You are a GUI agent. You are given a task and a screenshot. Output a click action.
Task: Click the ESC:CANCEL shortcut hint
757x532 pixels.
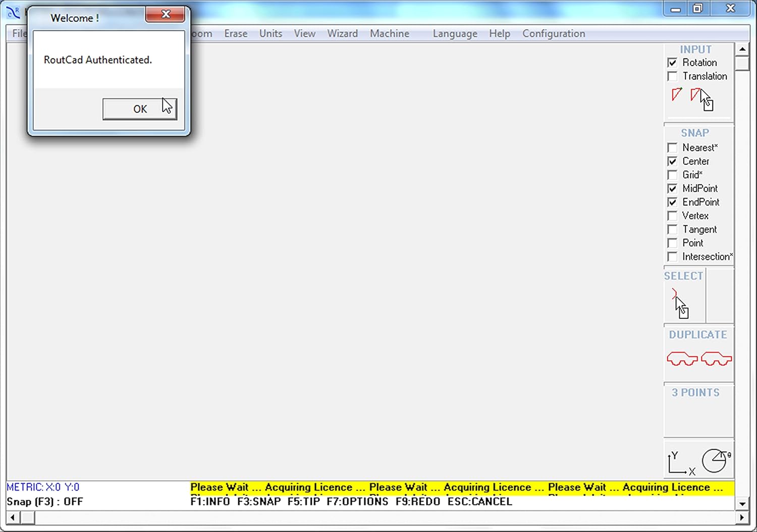[480, 502]
